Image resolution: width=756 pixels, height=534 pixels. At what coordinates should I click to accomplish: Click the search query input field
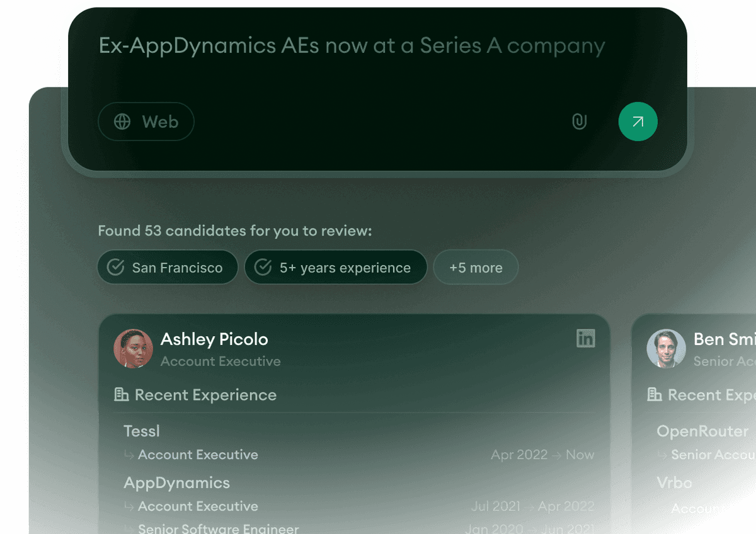click(x=352, y=45)
